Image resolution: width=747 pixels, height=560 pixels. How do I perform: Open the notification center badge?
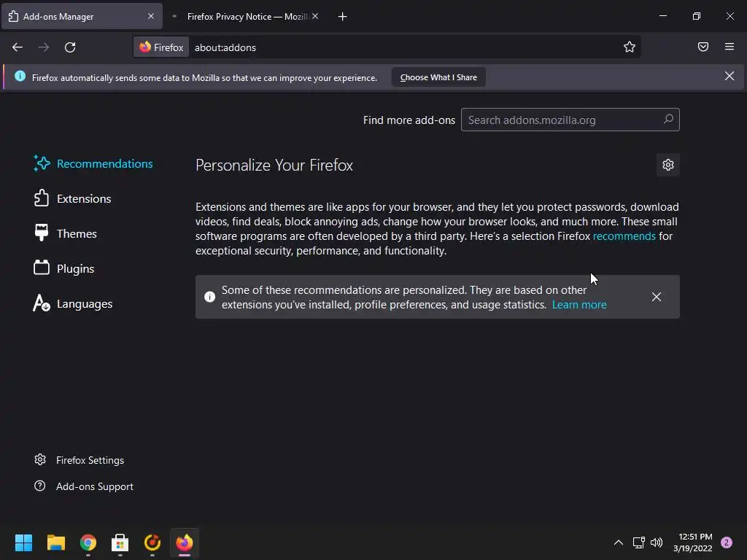(726, 542)
